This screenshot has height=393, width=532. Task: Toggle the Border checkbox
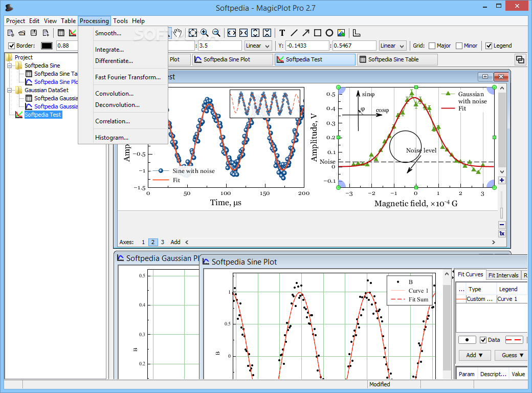[x=12, y=46]
